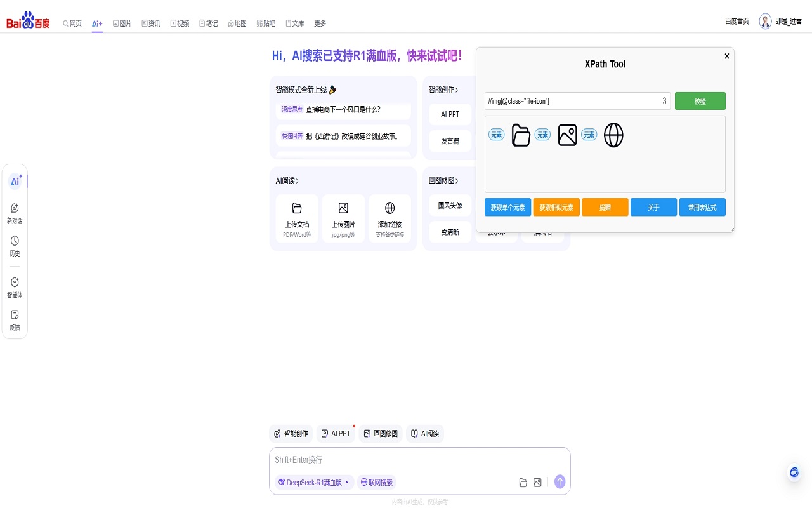Open the DeepSeek-R1满血版 model dropdown

(x=314, y=483)
